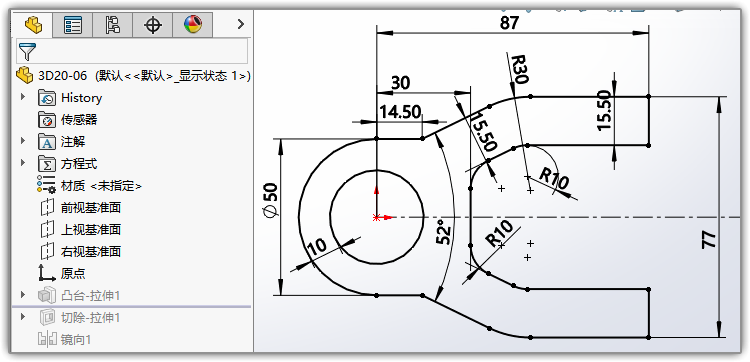Select the 30 horizontal dimension

point(400,83)
